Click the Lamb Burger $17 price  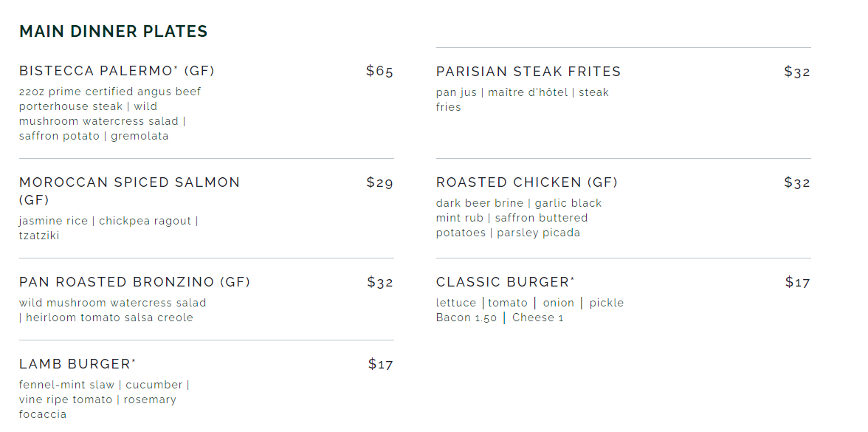(380, 364)
